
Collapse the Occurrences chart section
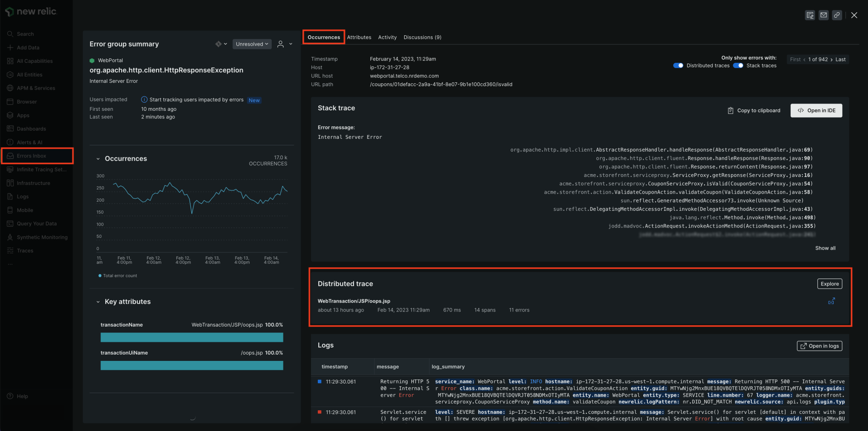pos(98,159)
